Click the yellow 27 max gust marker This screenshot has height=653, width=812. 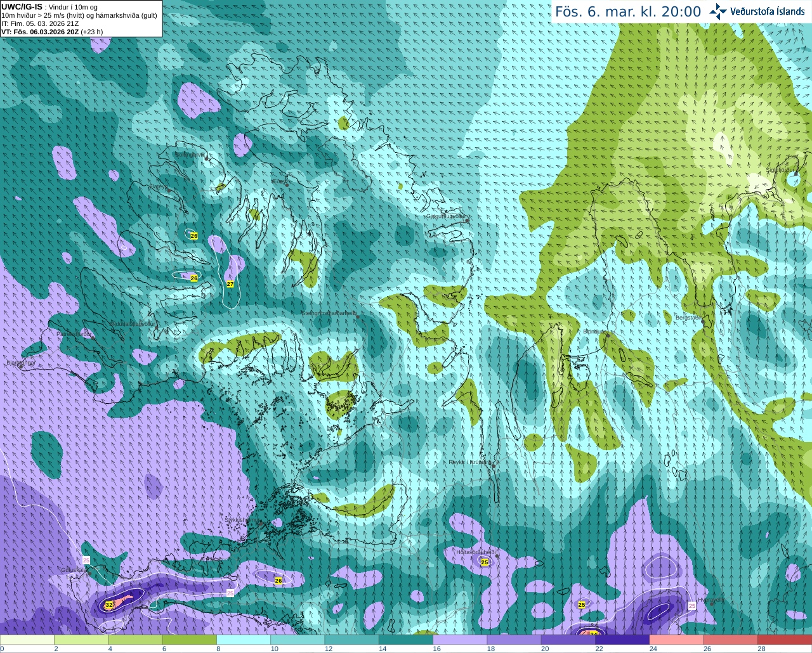tap(230, 284)
